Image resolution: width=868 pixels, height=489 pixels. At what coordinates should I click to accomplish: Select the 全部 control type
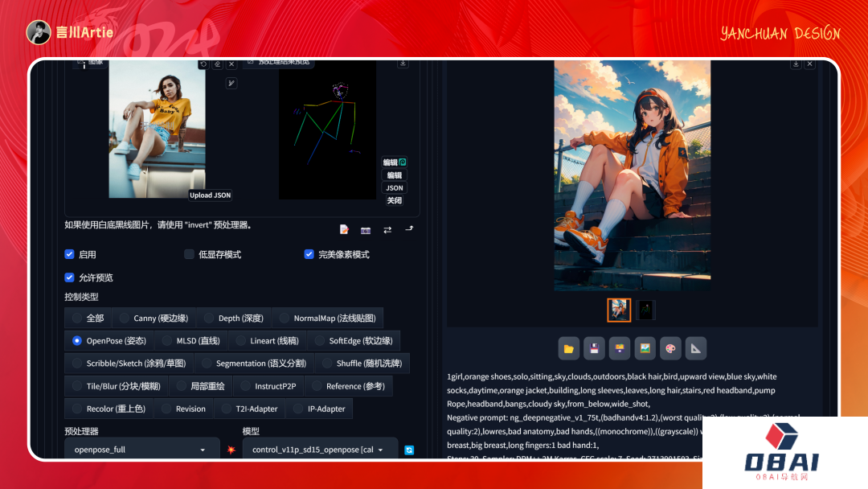[x=88, y=318]
